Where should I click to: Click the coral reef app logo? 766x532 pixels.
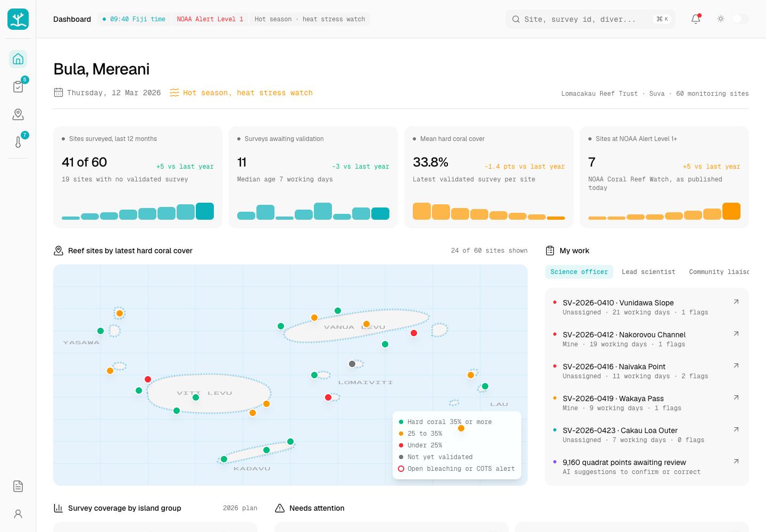[18, 19]
